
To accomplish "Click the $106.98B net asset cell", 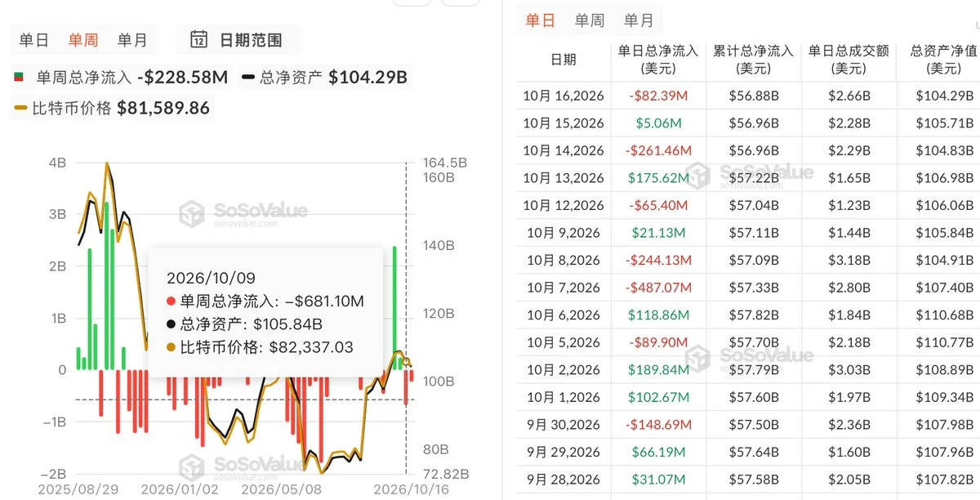I will click(x=947, y=178).
